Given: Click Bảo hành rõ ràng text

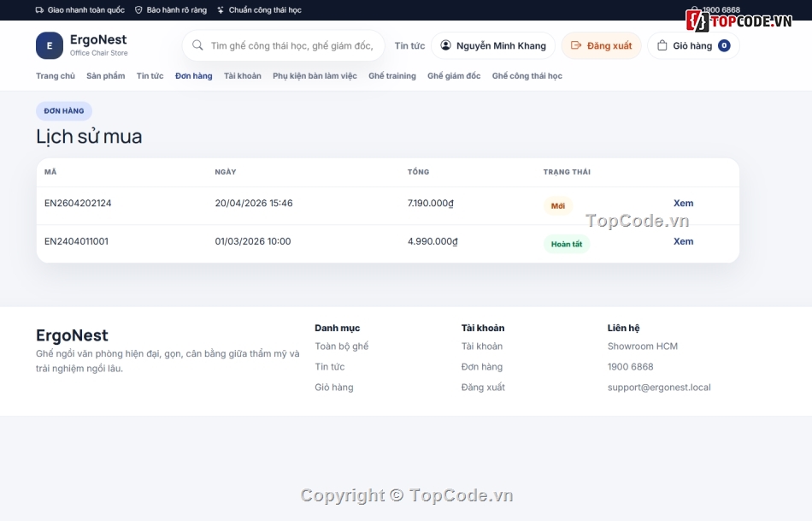Looking at the screenshot, I should [x=177, y=10].
